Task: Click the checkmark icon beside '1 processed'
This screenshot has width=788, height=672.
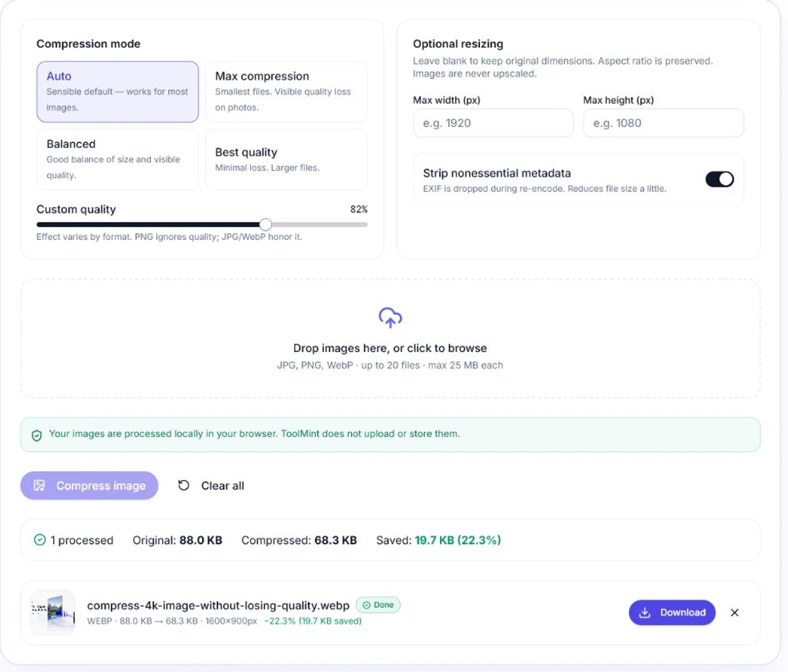Action: (39, 540)
